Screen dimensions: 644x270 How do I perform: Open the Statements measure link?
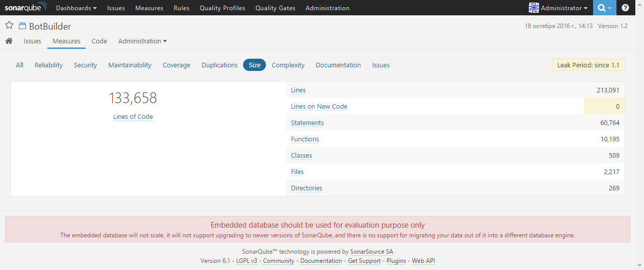[x=307, y=123]
